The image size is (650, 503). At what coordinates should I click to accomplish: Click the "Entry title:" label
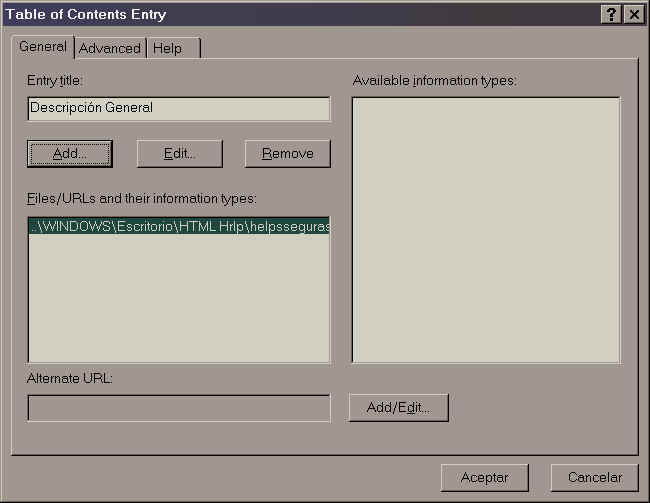[56, 80]
